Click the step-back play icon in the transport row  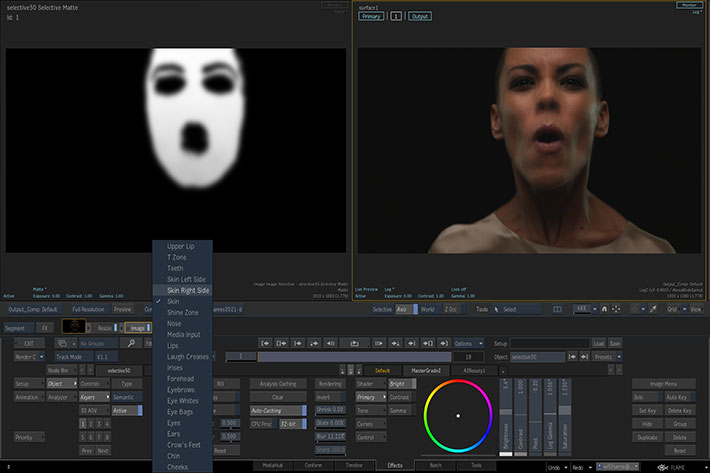point(331,344)
